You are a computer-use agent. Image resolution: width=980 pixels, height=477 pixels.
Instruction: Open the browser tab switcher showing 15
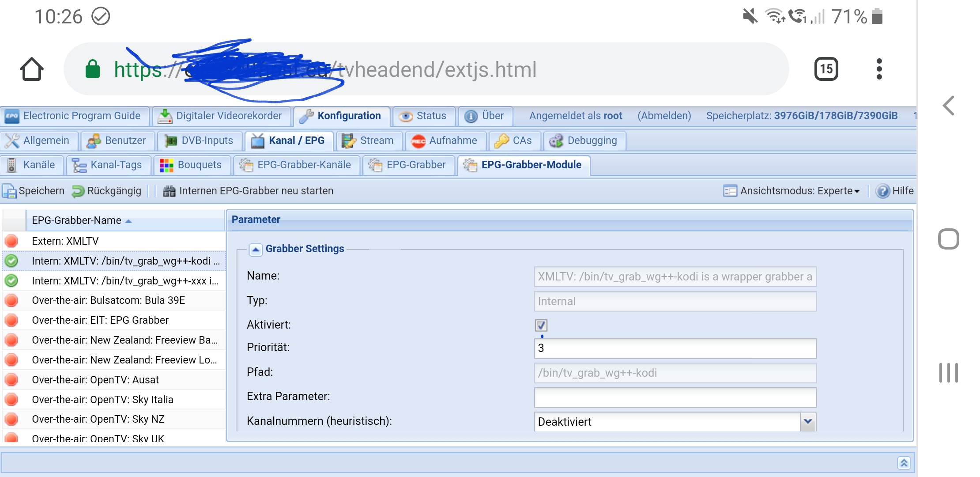pyautogui.click(x=826, y=69)
